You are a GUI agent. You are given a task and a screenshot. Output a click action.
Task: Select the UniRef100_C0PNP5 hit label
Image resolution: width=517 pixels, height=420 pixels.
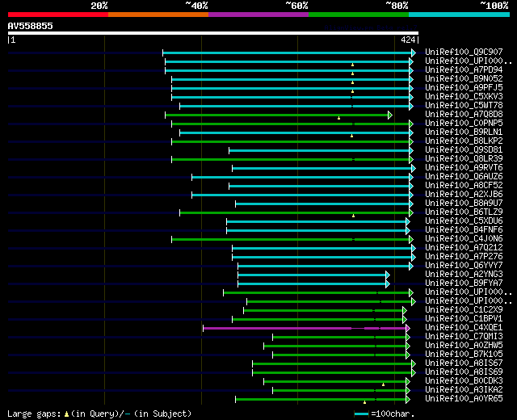coord(464,123)
